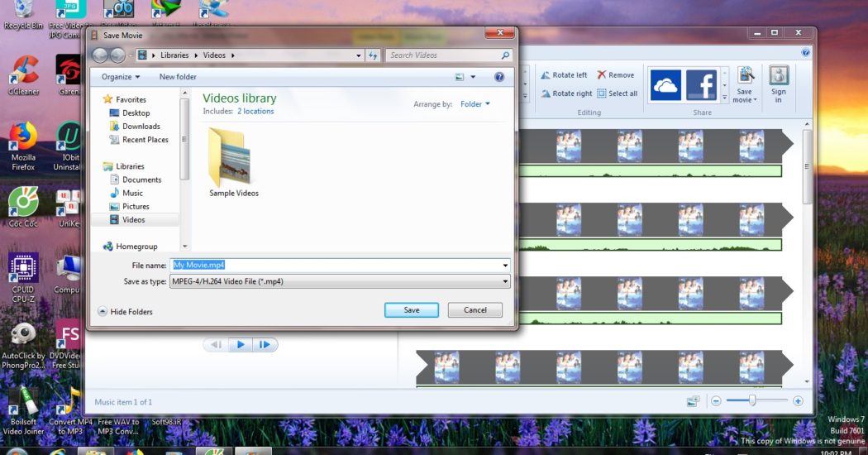The height and width of the screenshot is (455, 868).
Task: Open Boilsoft Video Joiner desktop icon
Action: [x=23, y=410]
